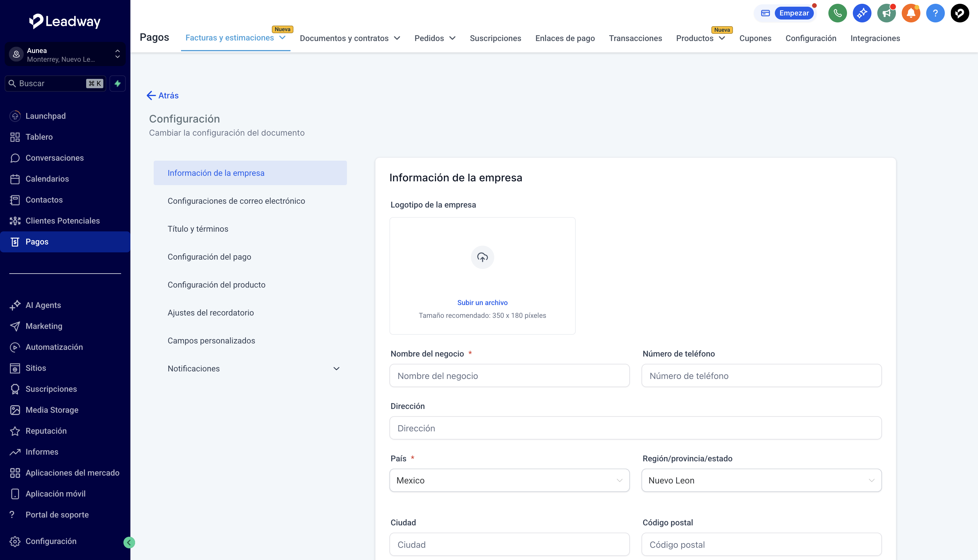The height and width of the screenshot is (560, 978).
Task: Select Título y términos settings item
Action: point(198,229)
